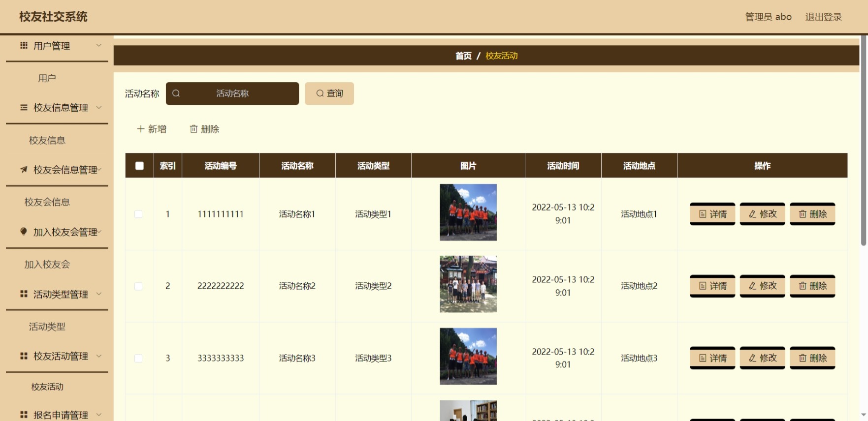Viewport: 868px width, 421px height.
Task: Click the trash icon of toolbar 删除
Action: pos(194,129)
